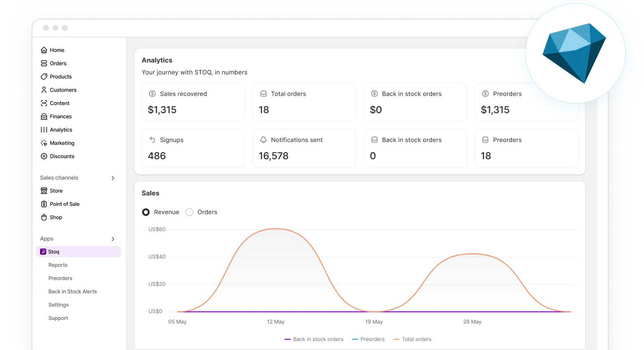Click the Orders icon in sidebar
The image size is (644, 350).
[x=44, y=63]
